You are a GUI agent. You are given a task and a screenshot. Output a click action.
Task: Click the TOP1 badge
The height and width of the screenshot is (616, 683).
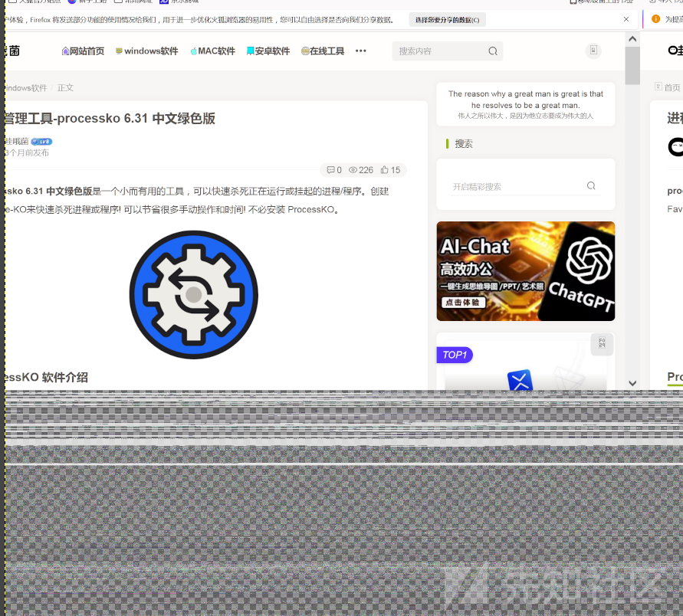pos(455,355)
